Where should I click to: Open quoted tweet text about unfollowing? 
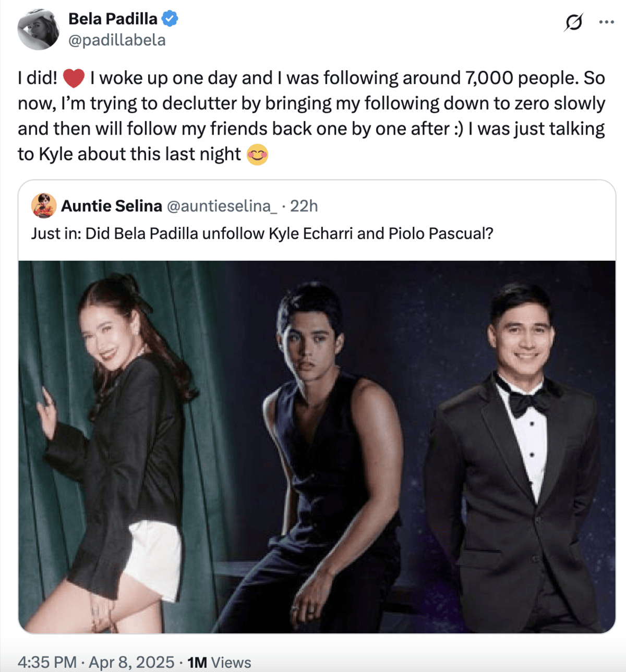pyautogui.click(x=262, y=234)
